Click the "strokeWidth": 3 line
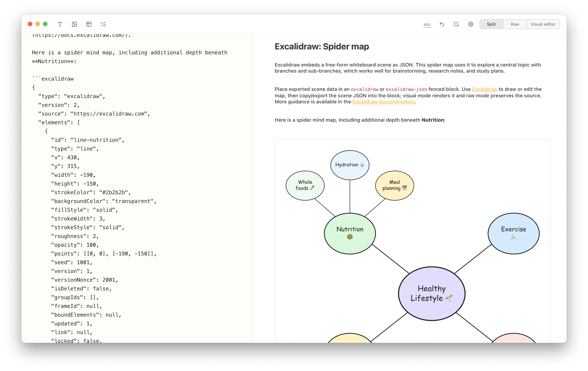 tap(78, 219)
